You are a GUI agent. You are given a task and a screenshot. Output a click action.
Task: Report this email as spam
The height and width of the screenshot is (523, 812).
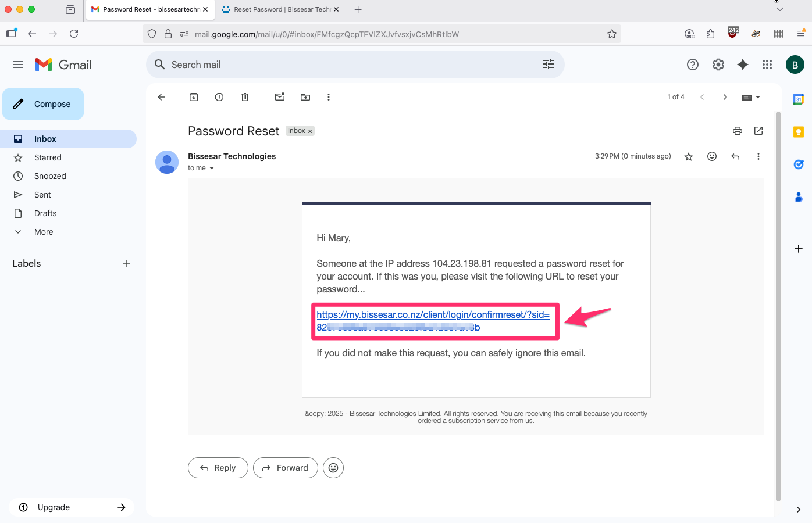[x=219, y=97]
